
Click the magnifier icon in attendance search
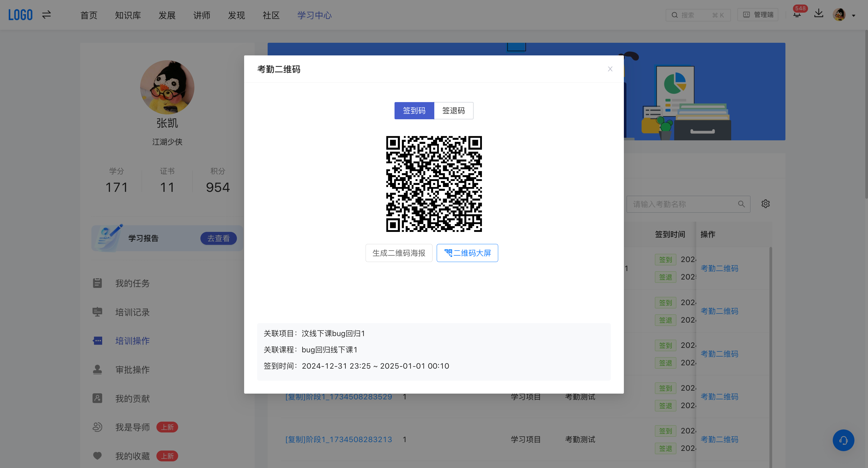click(741, 204)
